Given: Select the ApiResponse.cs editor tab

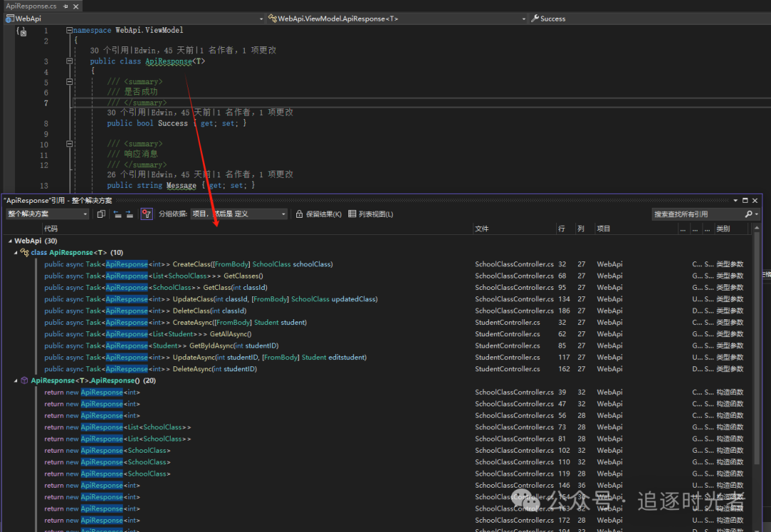Looking at the screenshot, I should pyautogui.click(x=31, y=6).
